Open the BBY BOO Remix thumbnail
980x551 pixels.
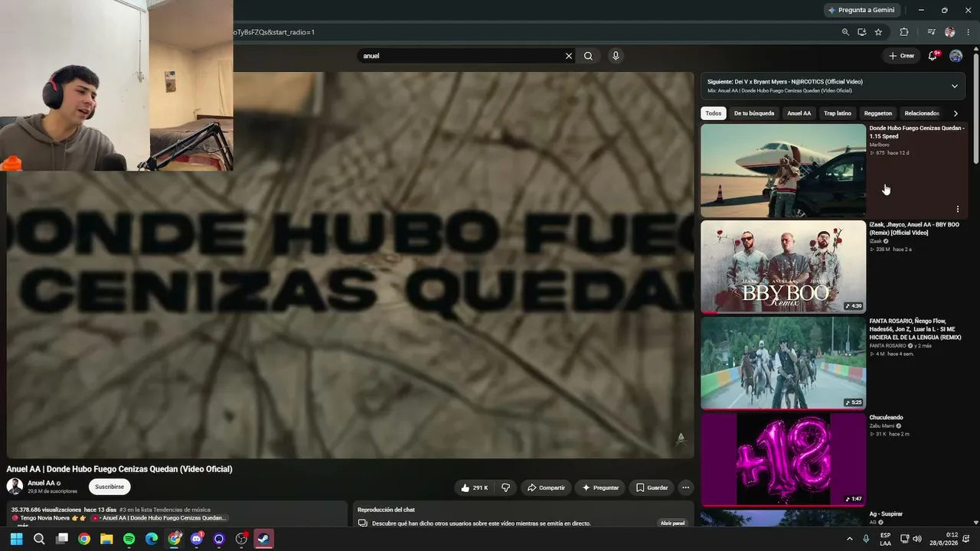(x=783, y=267)
